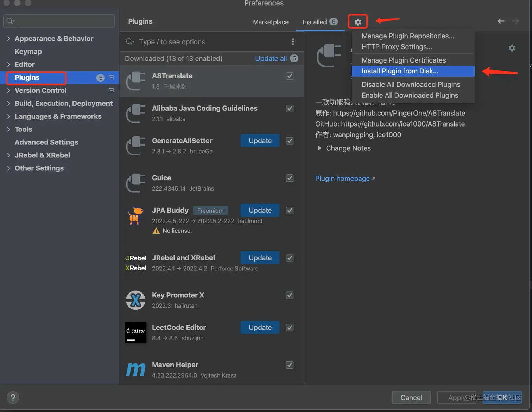Click the Freemium tag on JPA Buddy

coord(210,211)
